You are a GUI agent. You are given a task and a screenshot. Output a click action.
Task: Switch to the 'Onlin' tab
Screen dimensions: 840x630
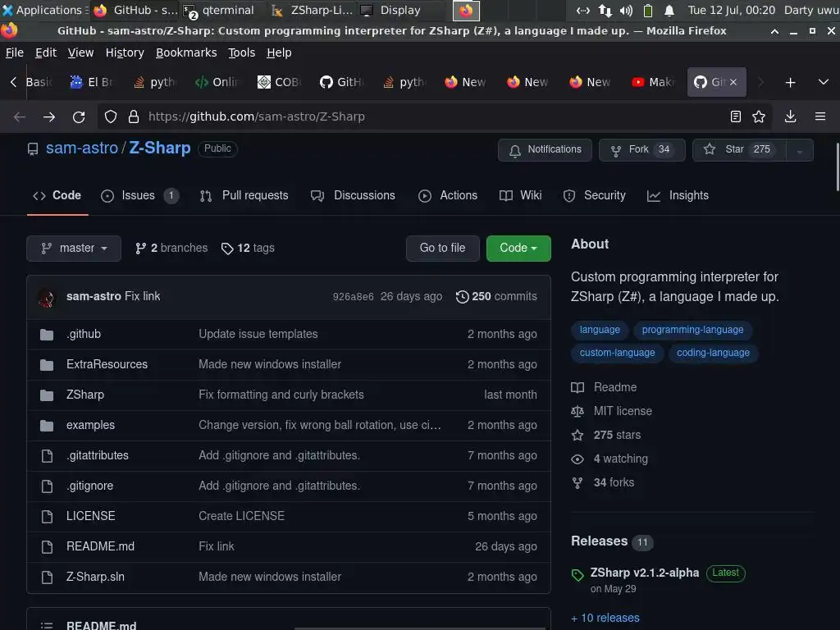click(217, 82)
